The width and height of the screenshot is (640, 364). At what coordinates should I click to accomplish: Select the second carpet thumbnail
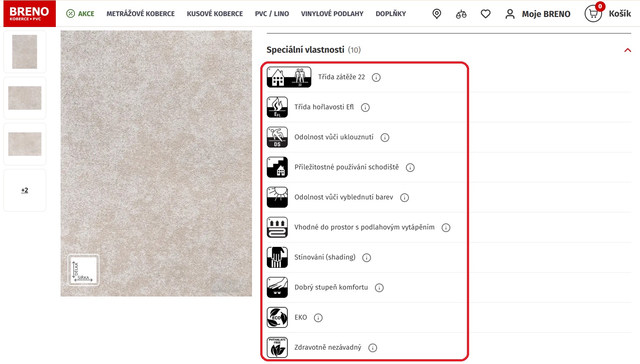coord(25,98)
